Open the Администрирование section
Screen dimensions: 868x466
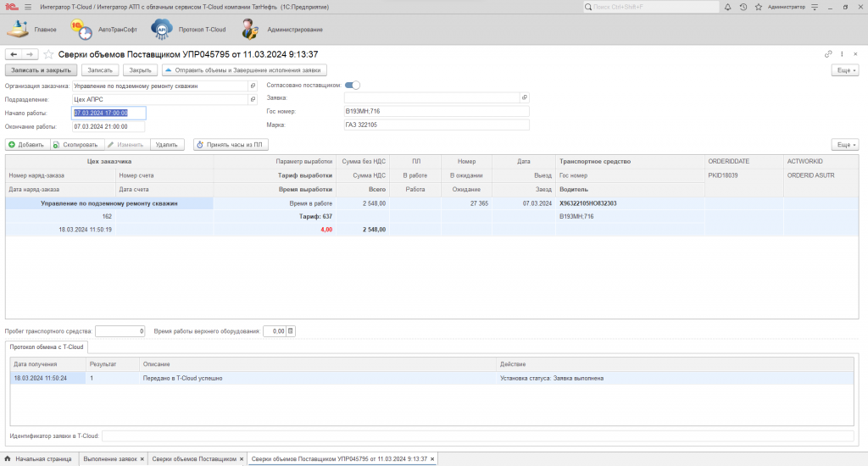(x=274, y=30)
